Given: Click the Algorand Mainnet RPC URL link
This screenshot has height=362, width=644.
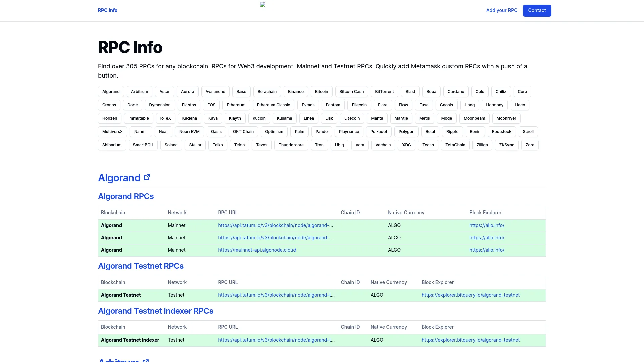Looking at the screenshot, I should pos(276,225).
